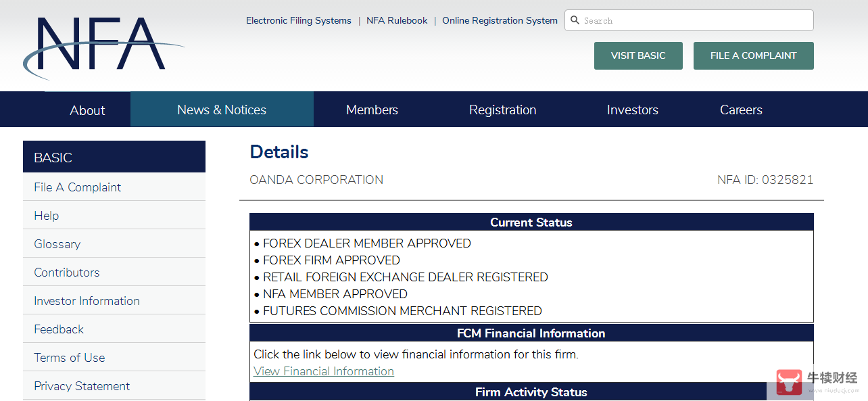Open the Feedback sidebar link
This screenshot has width=868, height=401.
pyautogui.click(x=59, y=329)
